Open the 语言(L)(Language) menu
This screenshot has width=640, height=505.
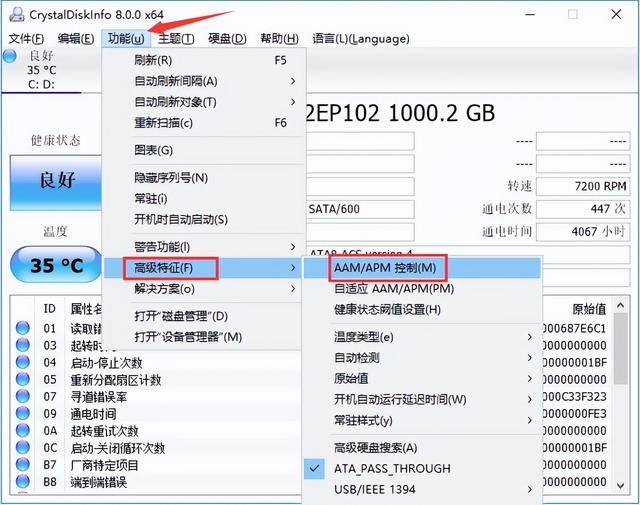pyautogui.click(x=361, y=39)
